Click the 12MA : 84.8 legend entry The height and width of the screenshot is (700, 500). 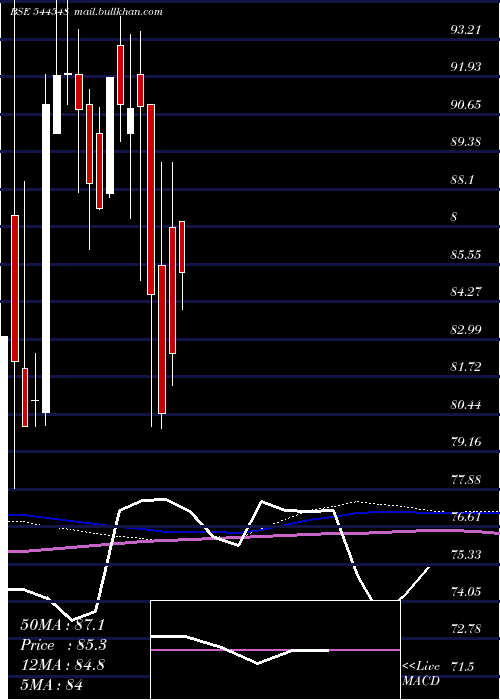point(62,665)
